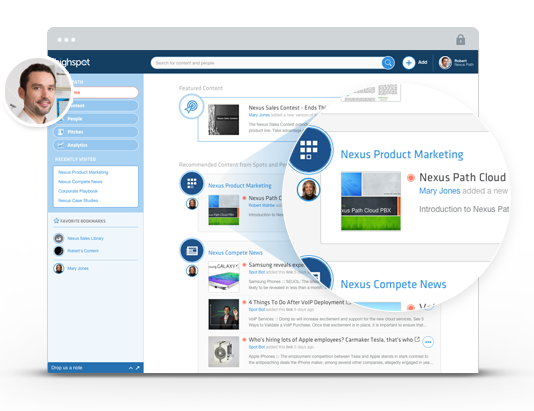Click the plus Add icon
The width and height of the screenshot is (534, 411).
point(409,63)
